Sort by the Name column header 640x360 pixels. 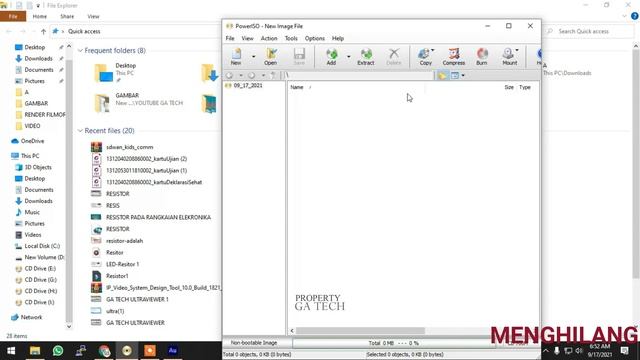click(x=297, y=87)
